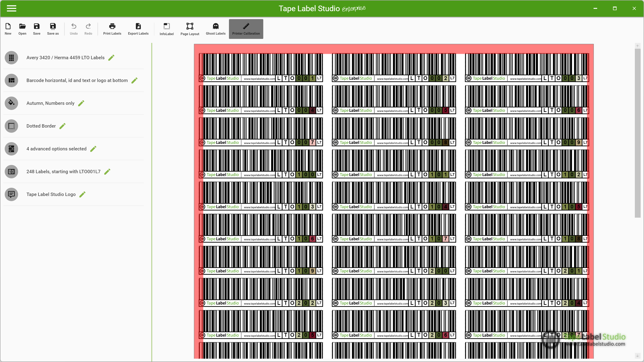Edit barcode horizontal layout pencil
644x362 pixels.
tap(134, 80)
